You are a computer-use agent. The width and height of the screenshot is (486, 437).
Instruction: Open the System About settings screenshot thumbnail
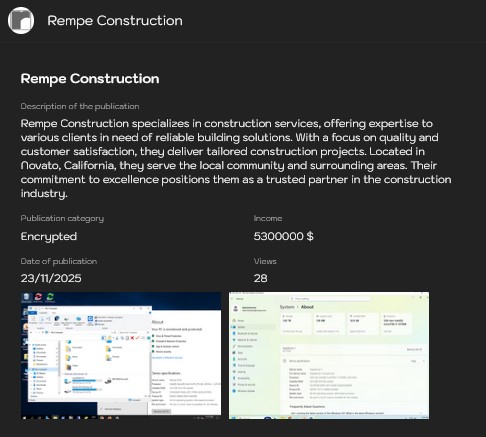pyautogui.click(x=329, y=355)
